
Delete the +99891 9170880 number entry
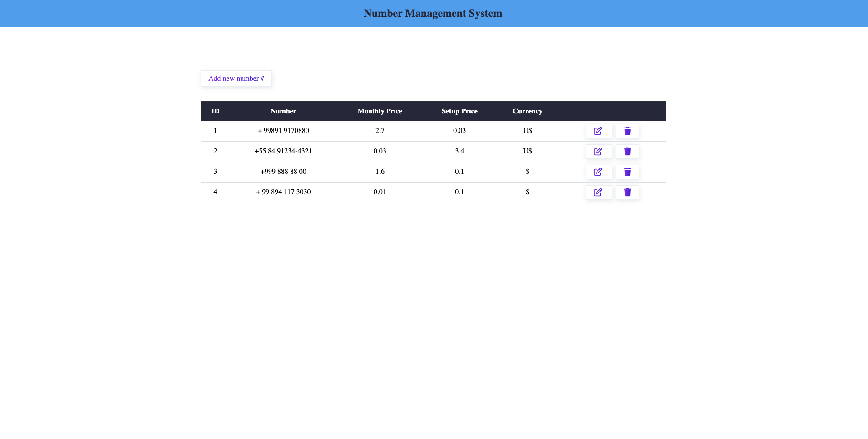tap(627, 131)
